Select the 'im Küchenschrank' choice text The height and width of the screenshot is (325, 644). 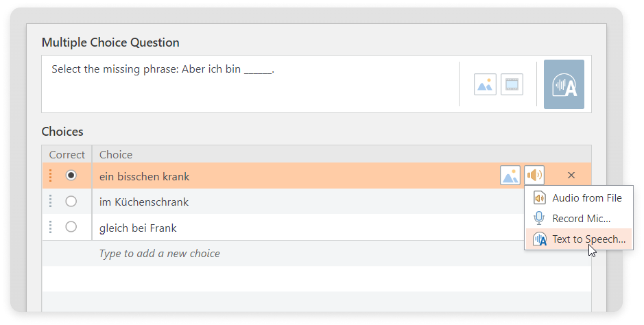tap(144, 202)
